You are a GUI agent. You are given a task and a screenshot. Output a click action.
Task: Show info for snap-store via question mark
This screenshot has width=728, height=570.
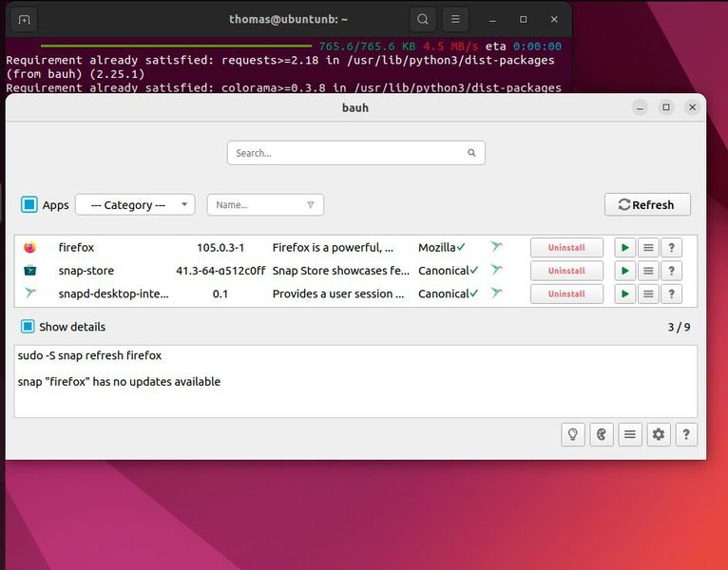[x=671, y=271]
